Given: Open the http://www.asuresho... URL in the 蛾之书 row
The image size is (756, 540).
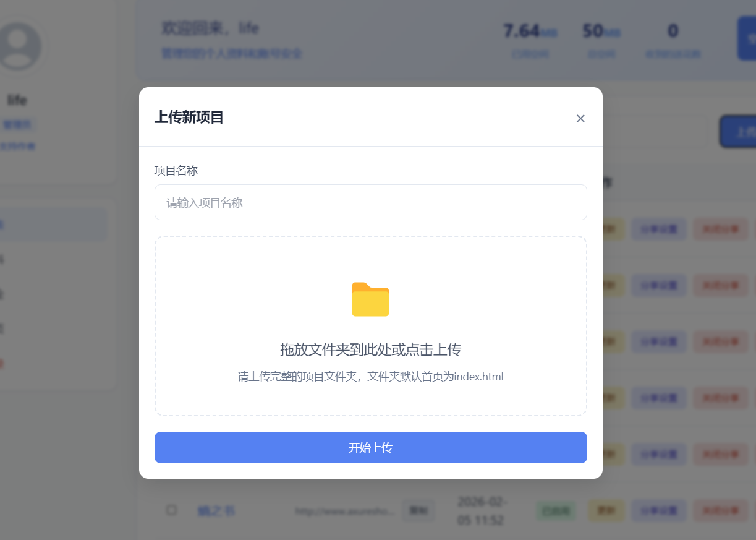Looking at the screenshot, I should (x=344, y=511).
